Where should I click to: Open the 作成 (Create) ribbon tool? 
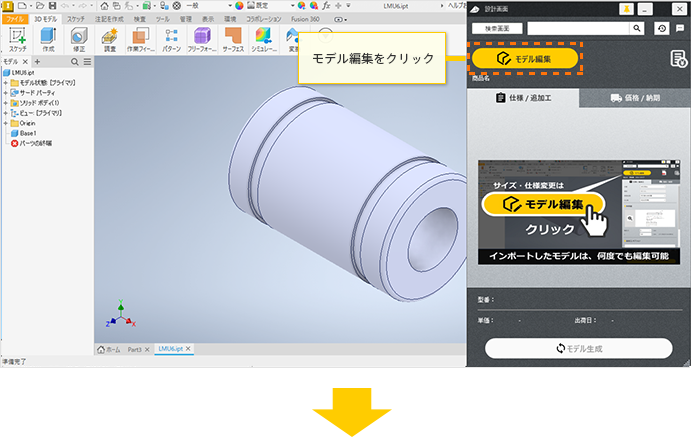(48, 40)
